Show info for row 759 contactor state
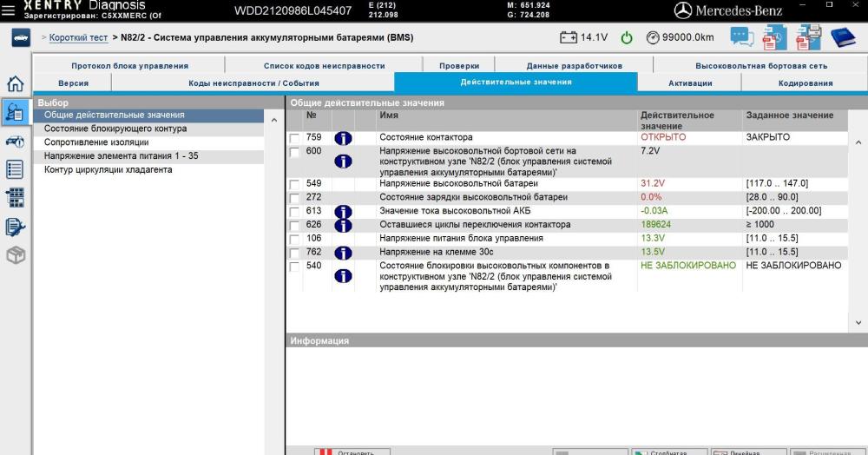The height and width of the screenshot is (455, 868). coord(343,138)
